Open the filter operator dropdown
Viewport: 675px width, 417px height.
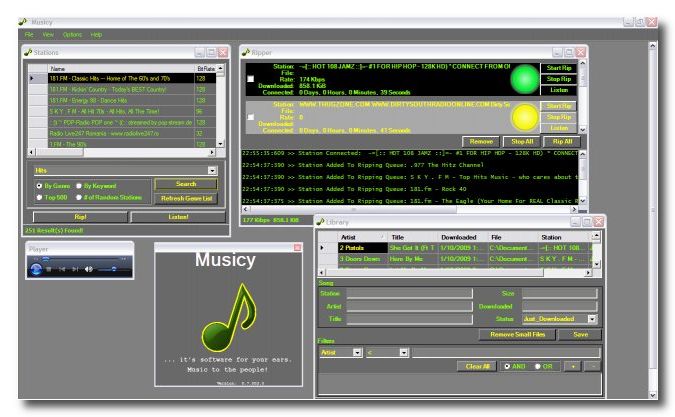click(404, 352)
